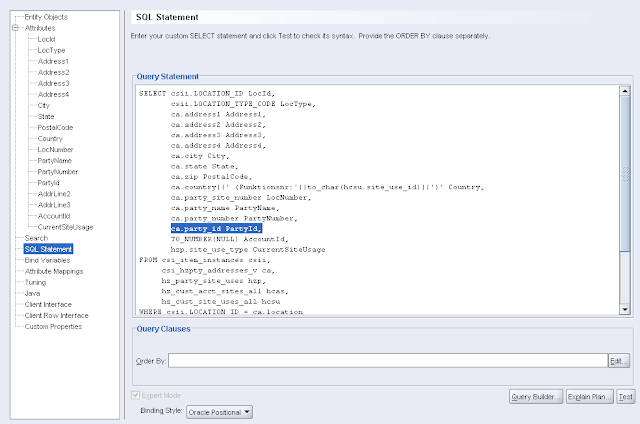Select Client Row Interface item
Screen dimensions: 640x424
pos(56,315)
